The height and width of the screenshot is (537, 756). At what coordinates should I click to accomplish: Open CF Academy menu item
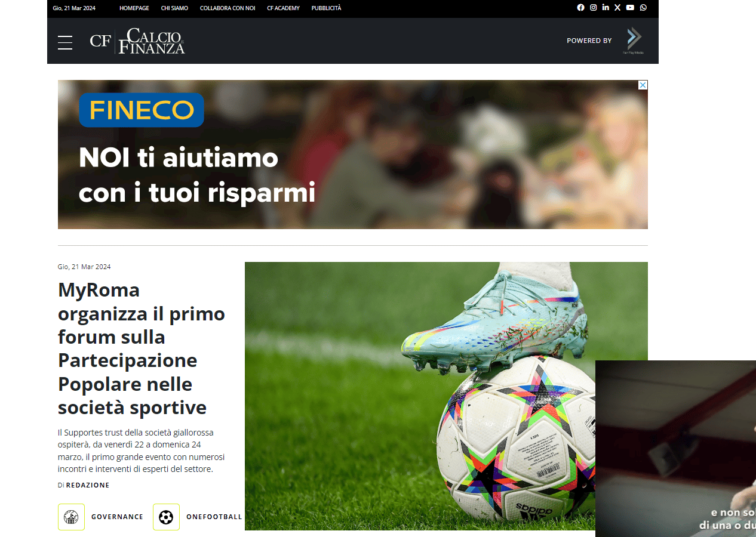[283, 8]
